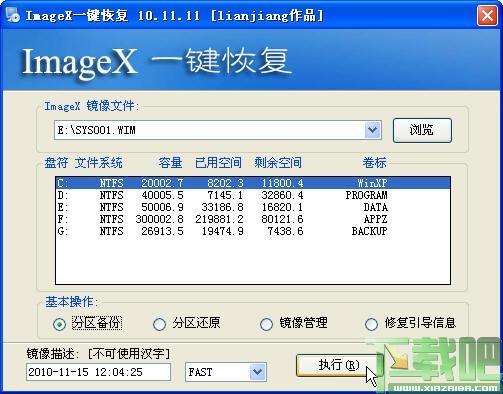Viewport: 503px width, 394px height.
Task: Select the G: BACKUP partition row
Action: [253, 231]
